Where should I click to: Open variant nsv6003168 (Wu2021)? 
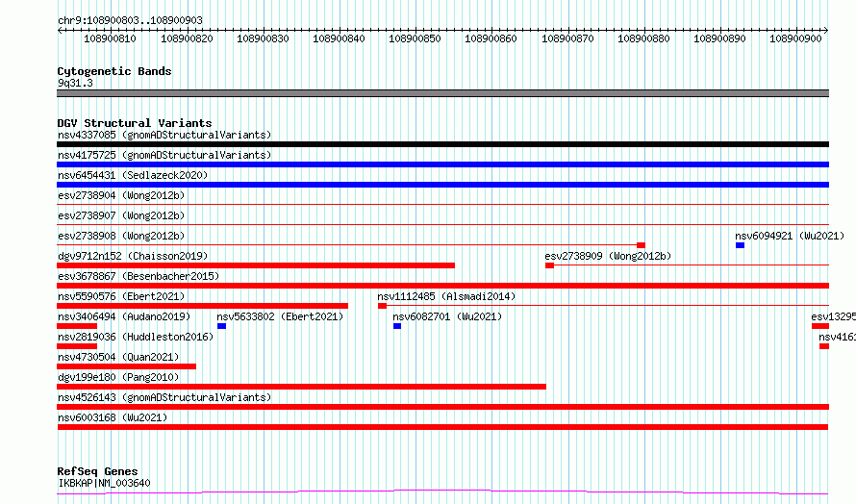point(113,417)
